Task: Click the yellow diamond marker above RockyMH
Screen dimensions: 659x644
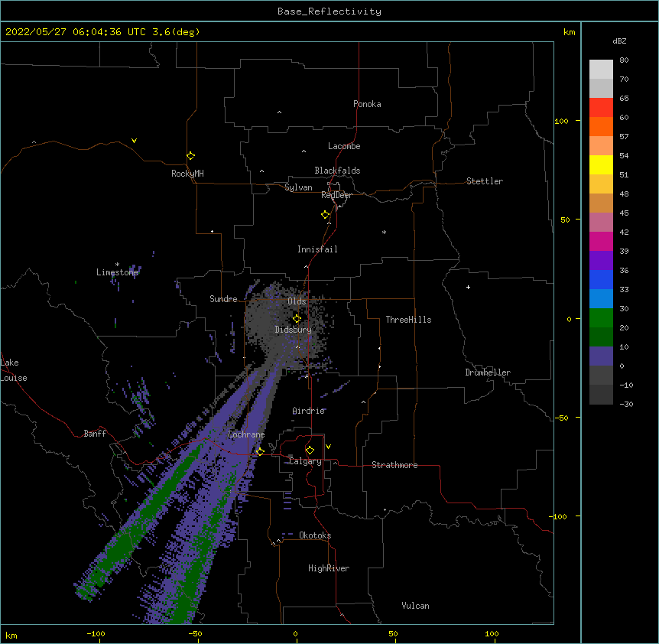Action: [x=190, y=156]
